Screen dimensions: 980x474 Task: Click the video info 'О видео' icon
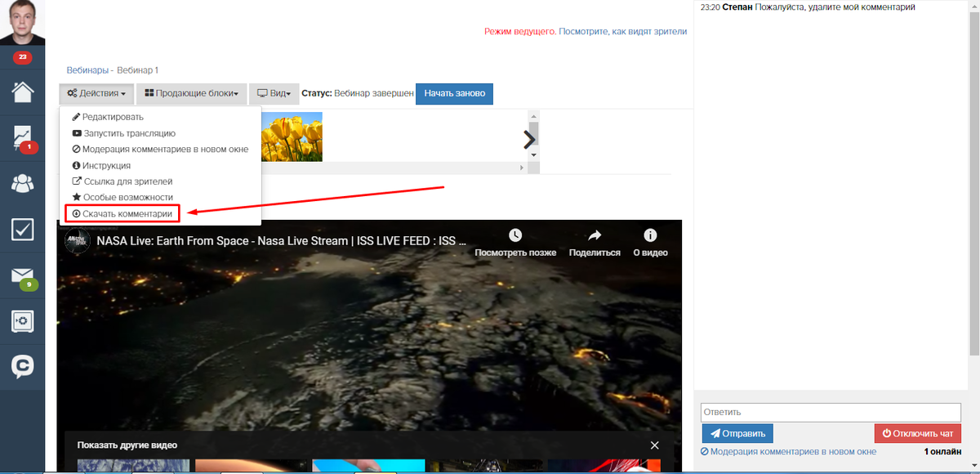(650, 235)
